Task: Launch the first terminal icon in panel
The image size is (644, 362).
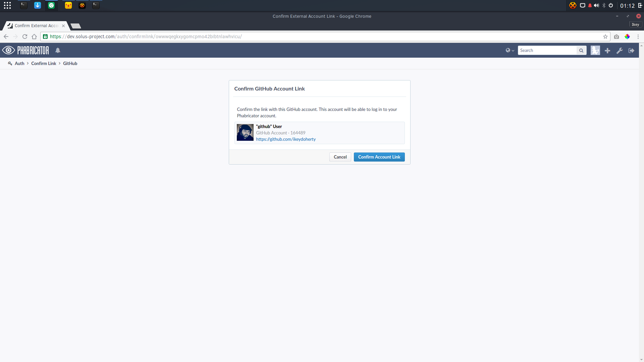Action: (23, 5)
